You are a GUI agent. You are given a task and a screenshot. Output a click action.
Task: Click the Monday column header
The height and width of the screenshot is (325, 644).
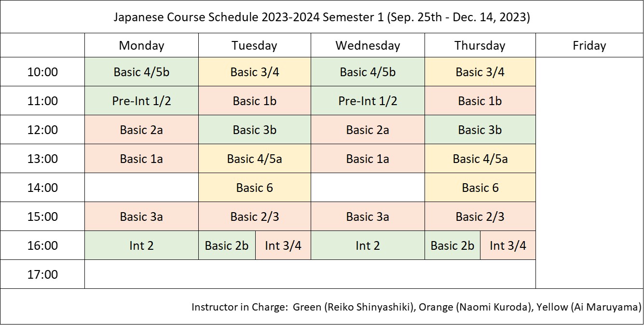tap(141, 45)
